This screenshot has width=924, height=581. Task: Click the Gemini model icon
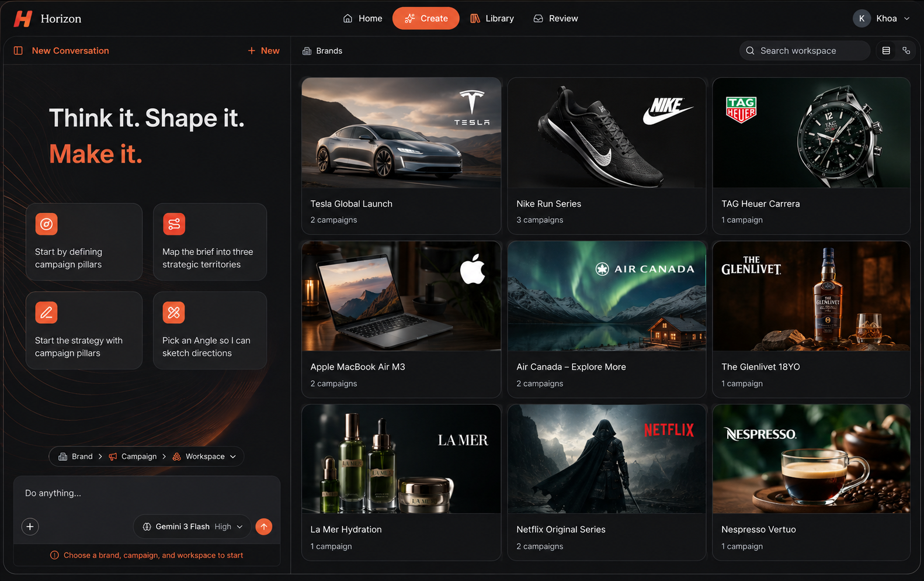pyautogui.click(x=147, y=527)
